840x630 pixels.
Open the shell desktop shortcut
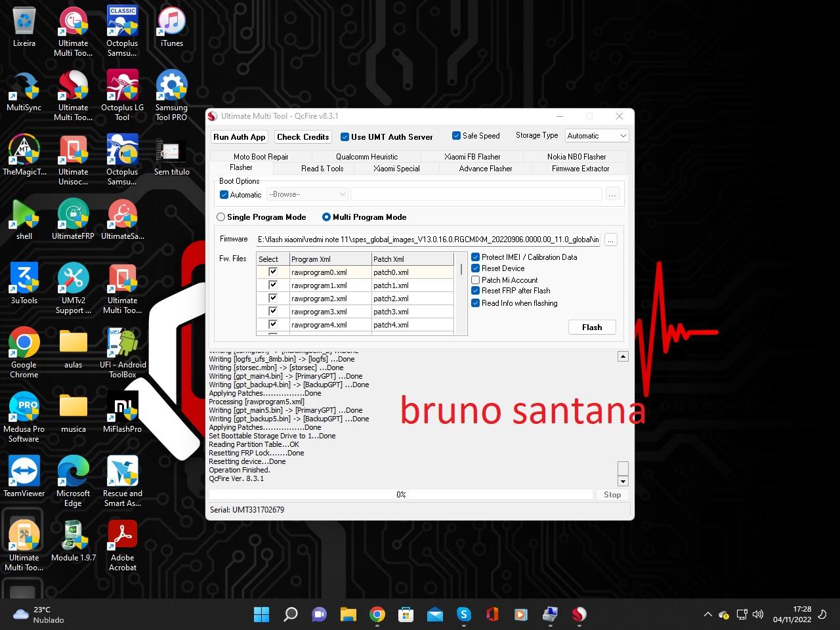pos(24,220)
